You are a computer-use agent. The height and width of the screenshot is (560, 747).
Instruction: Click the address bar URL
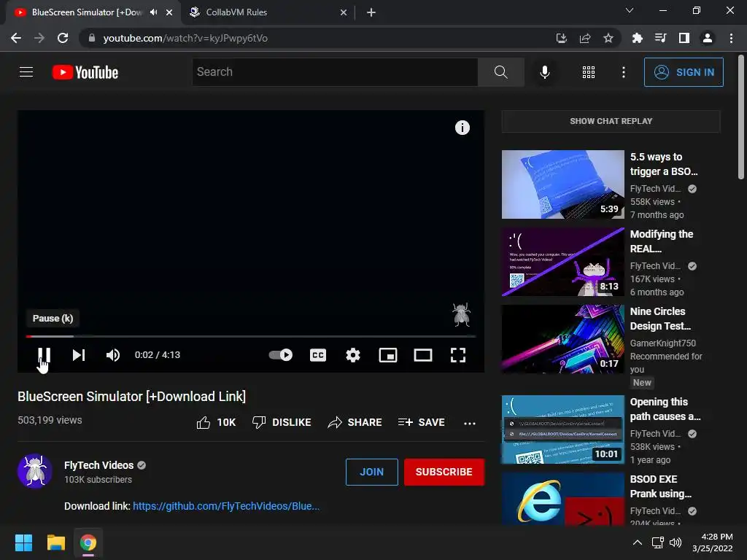click(x=185, y=38)
